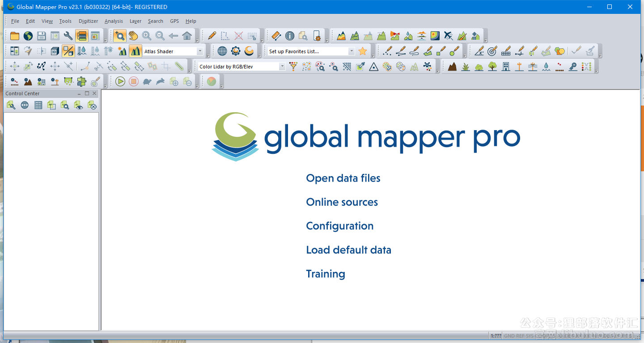The height and width of the screenshot is (343, 644).
Task: Close the Control Center panel
Action: coord(94,93)
